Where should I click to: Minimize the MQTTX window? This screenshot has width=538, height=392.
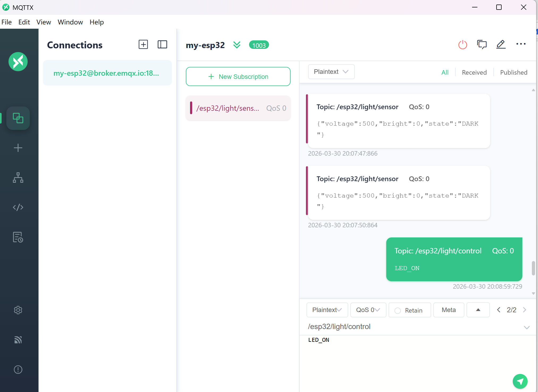(x=475, y=7)
